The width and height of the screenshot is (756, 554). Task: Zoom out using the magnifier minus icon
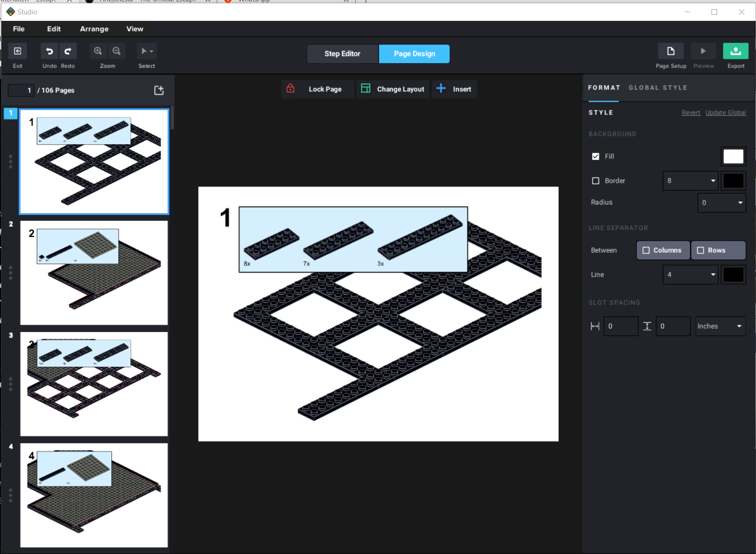pyautogui.click(x=117, y=51)
